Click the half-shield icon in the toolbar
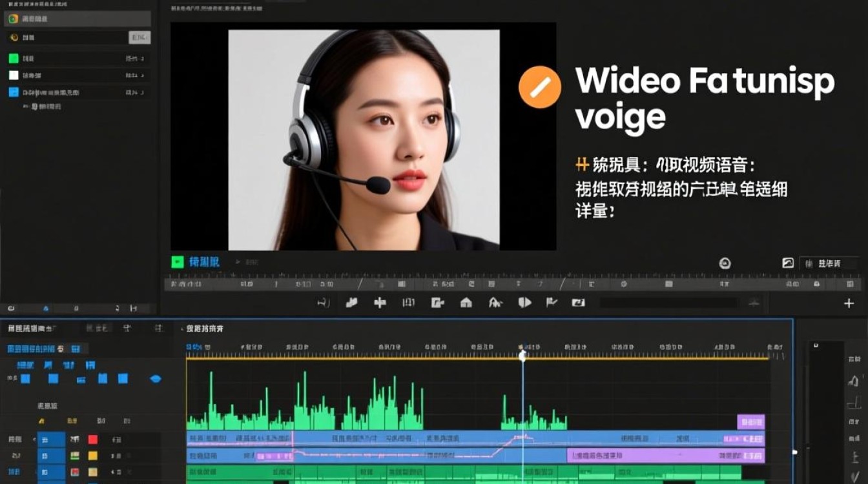Screen dimensions: 868x484 pyautogui.click(x=524, y=302)
